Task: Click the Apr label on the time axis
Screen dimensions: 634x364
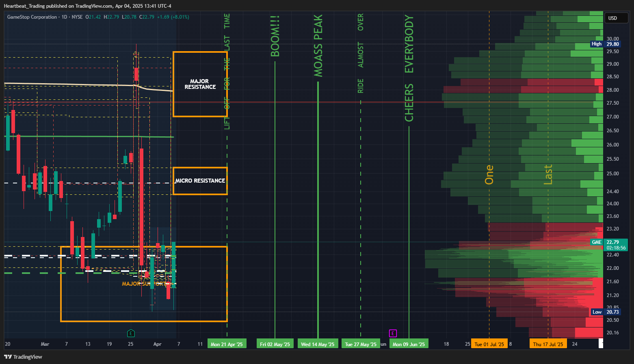Action: 158,344
